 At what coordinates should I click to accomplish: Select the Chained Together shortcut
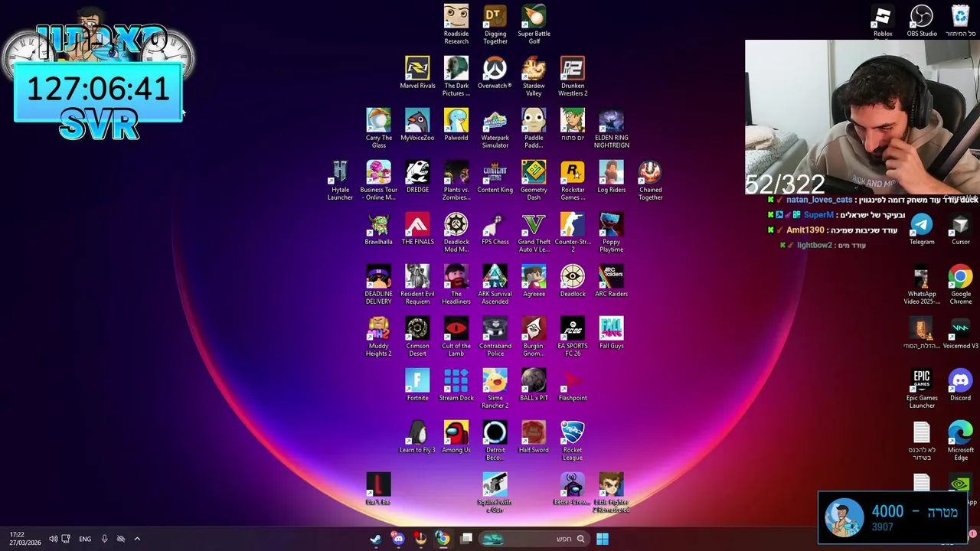[650, 181]
